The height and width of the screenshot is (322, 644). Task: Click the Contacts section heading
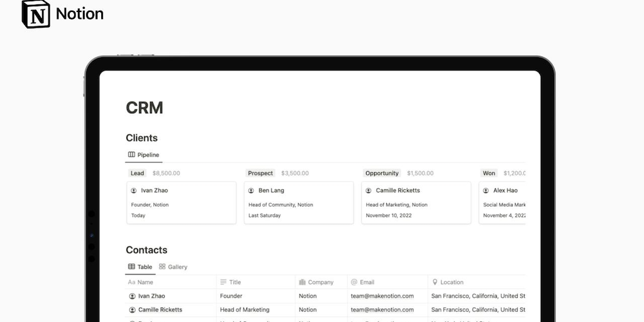coord(147,250)
